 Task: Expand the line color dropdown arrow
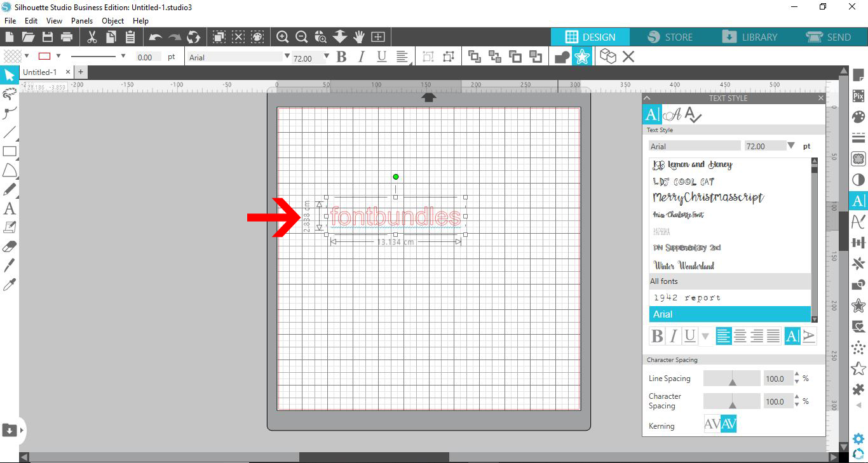tap(58, 56)
